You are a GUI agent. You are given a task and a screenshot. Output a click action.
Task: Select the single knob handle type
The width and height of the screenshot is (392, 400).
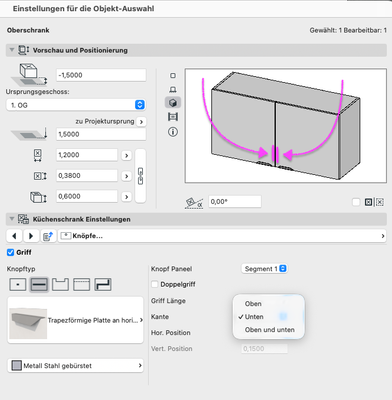click(x=18, y=285)
